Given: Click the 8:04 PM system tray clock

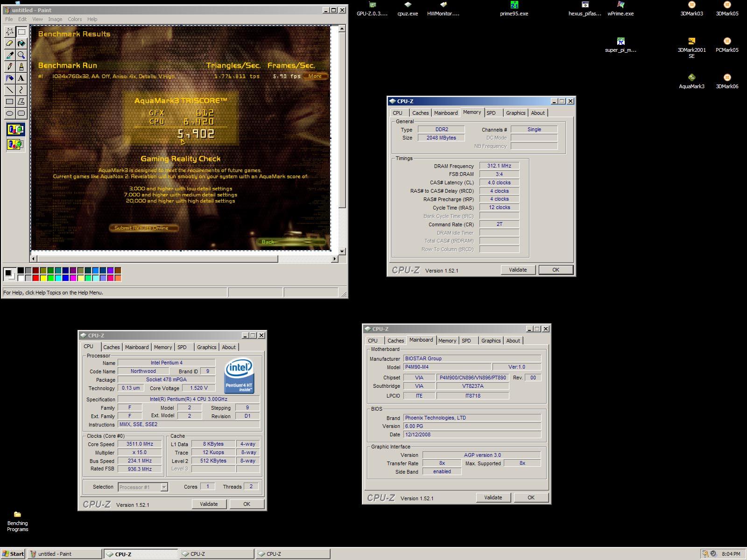Looking at the screenshot, I should (x=731, y=554).
